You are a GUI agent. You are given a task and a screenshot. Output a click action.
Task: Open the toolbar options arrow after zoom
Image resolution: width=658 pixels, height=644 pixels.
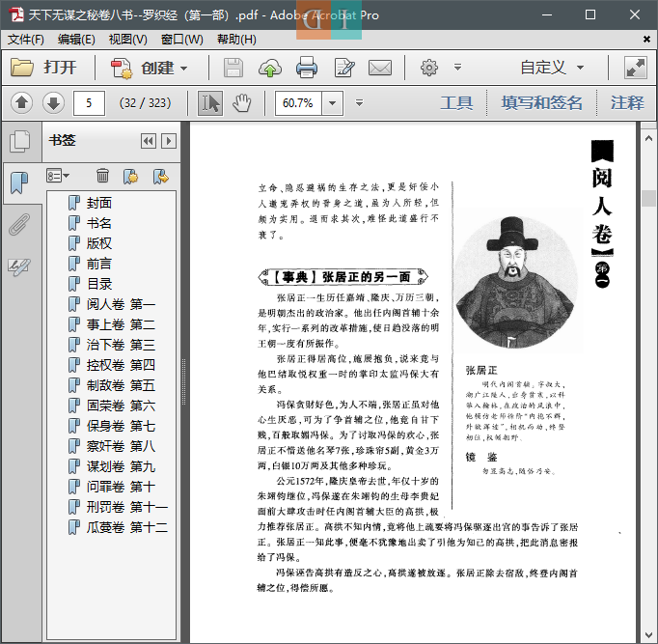pos(359,103)
